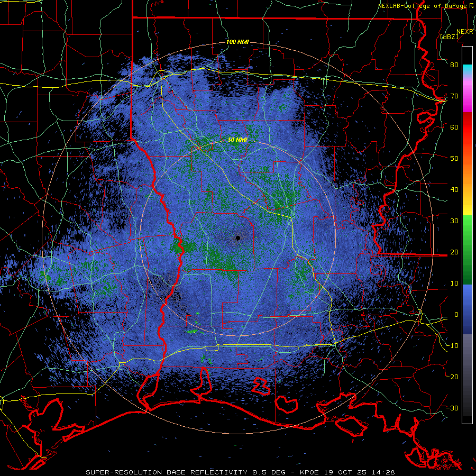The height and width of the screenshot is (476, 476).
Task: Click the black radar site dot at center
Action: (238, 238)
